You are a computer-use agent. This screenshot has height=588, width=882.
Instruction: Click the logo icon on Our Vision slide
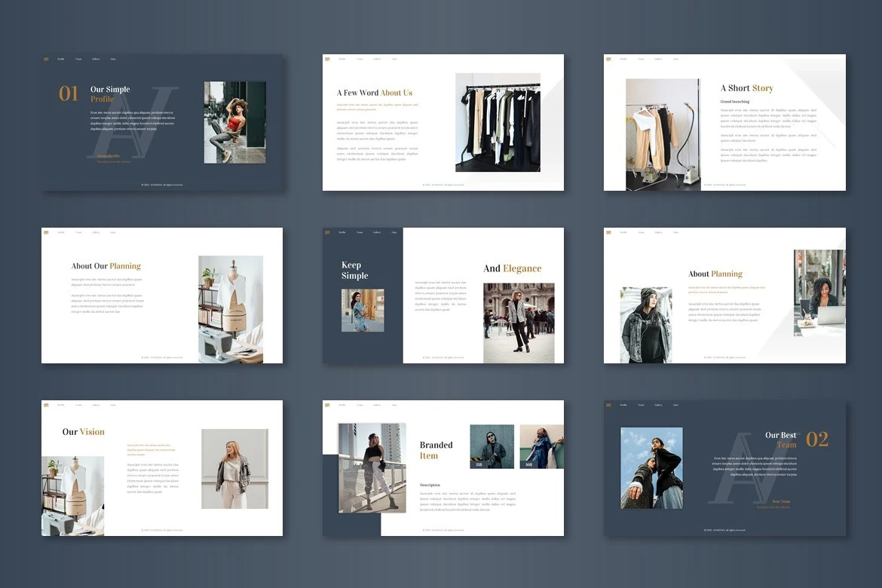[x=46, y=405]
